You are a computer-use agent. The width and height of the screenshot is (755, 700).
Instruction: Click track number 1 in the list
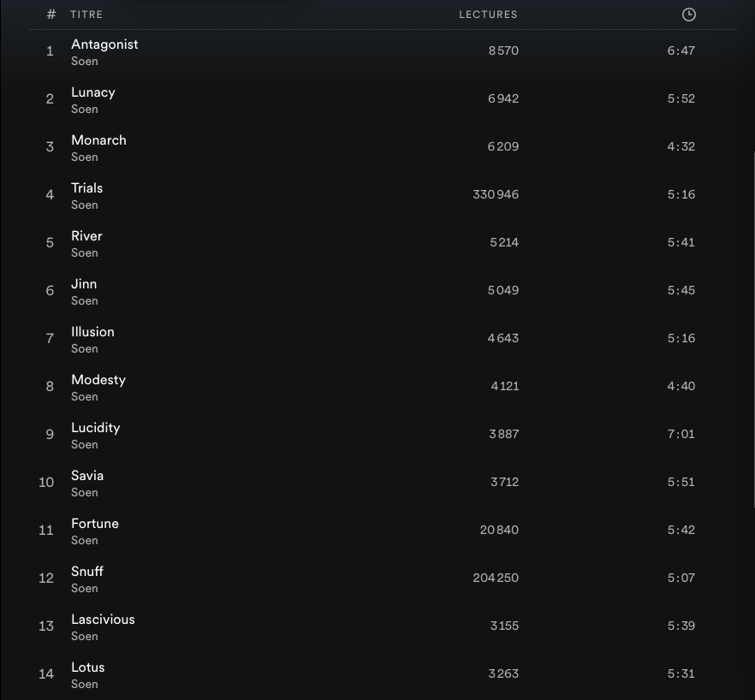click(x=50, y=51)
